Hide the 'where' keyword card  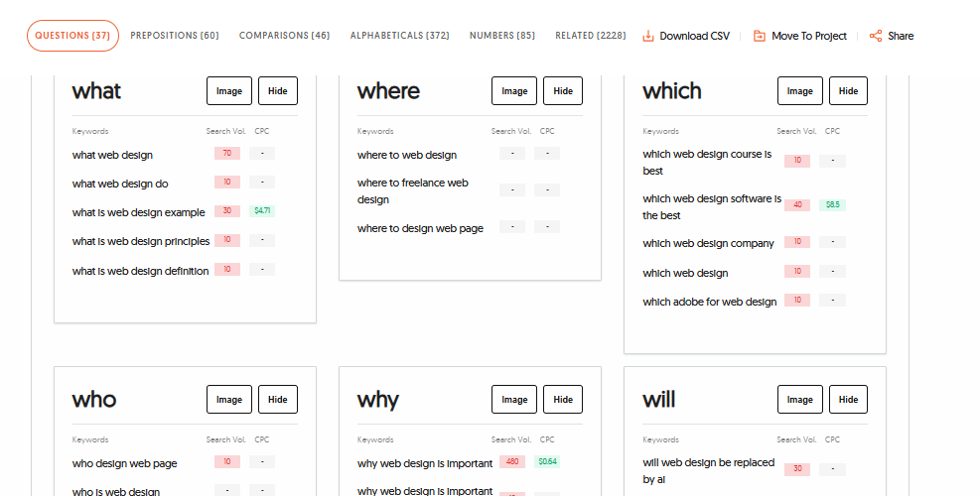point(563,91)
